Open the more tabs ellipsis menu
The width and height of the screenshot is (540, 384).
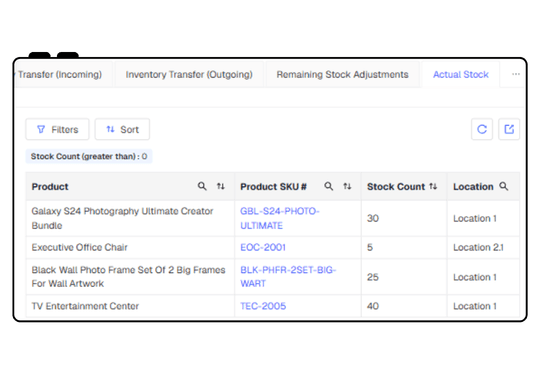516,74
